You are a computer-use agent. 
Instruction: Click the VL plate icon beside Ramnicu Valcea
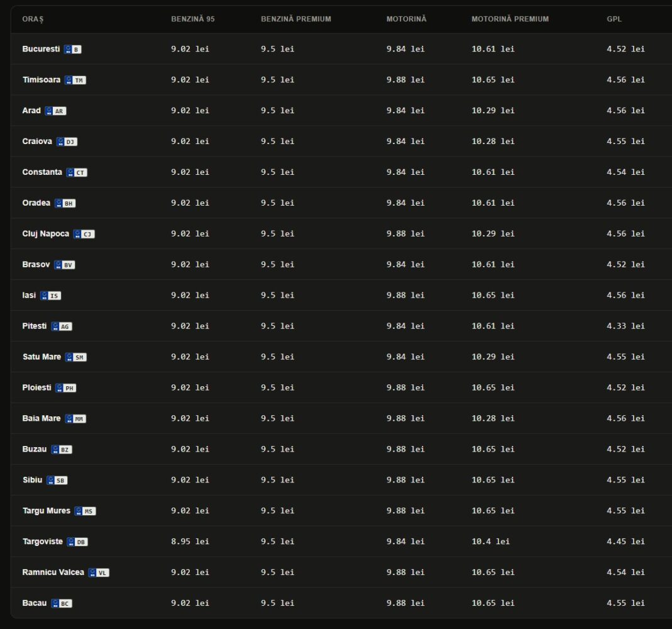99,573
